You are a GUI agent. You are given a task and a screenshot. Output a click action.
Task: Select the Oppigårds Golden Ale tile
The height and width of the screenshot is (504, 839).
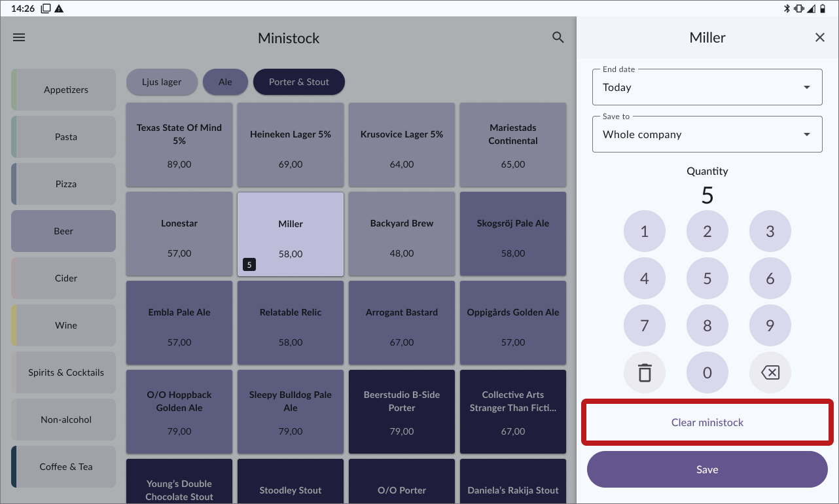(x=513, y=323)
